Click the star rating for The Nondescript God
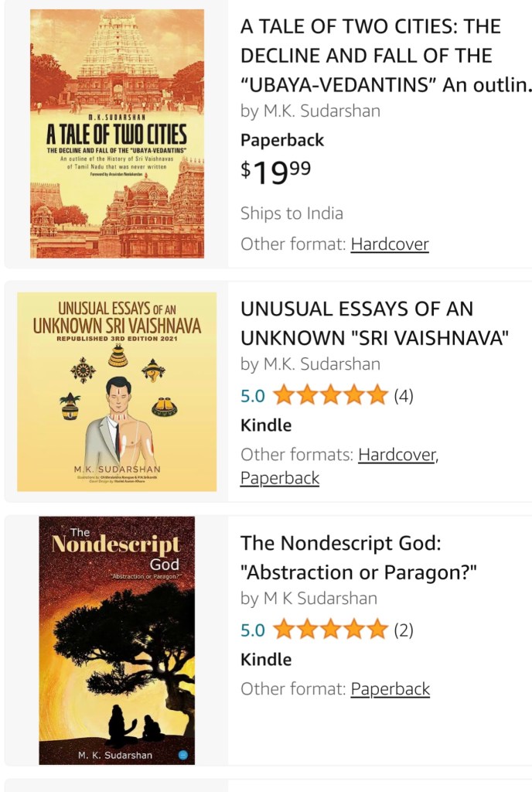 coord(330,630)
